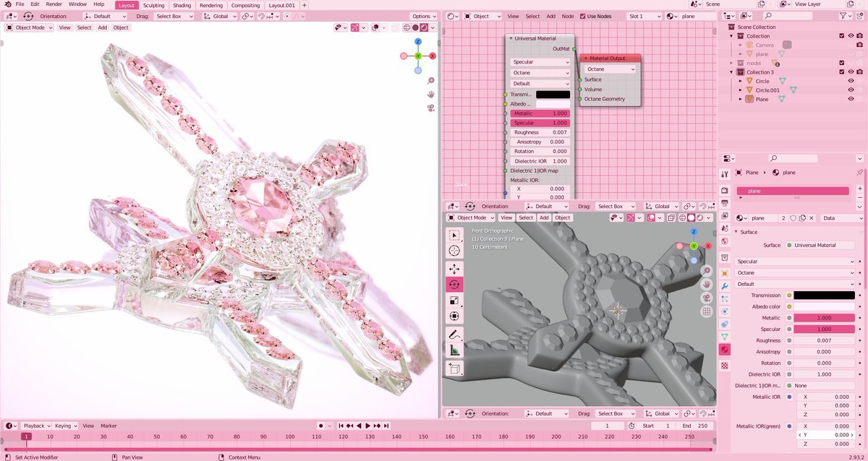Adjust Metallic slider in properties panel

tap(824, 318)
